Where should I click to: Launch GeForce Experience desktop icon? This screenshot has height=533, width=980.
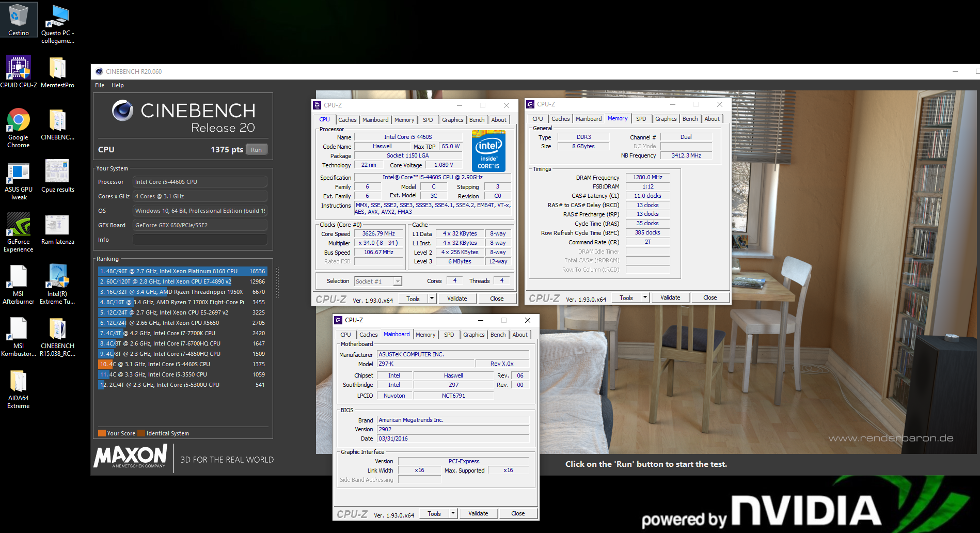pos(19,232)
